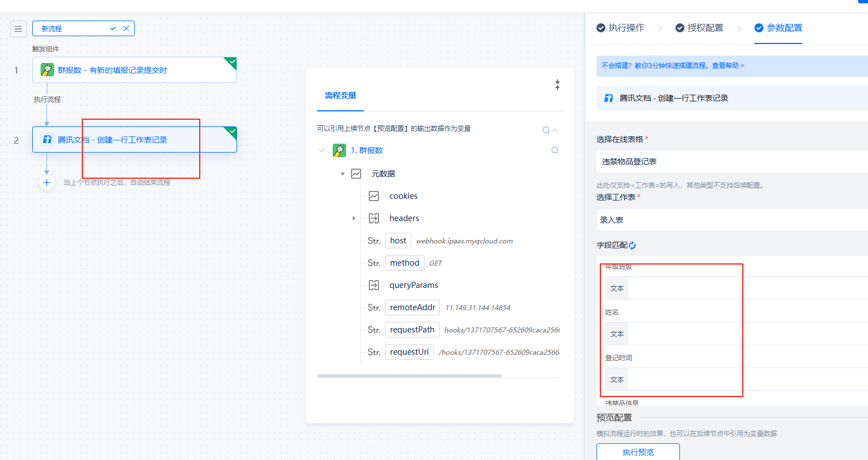Click the Str. type marker beside method
868x460 pixels.
tap(374, 263)
